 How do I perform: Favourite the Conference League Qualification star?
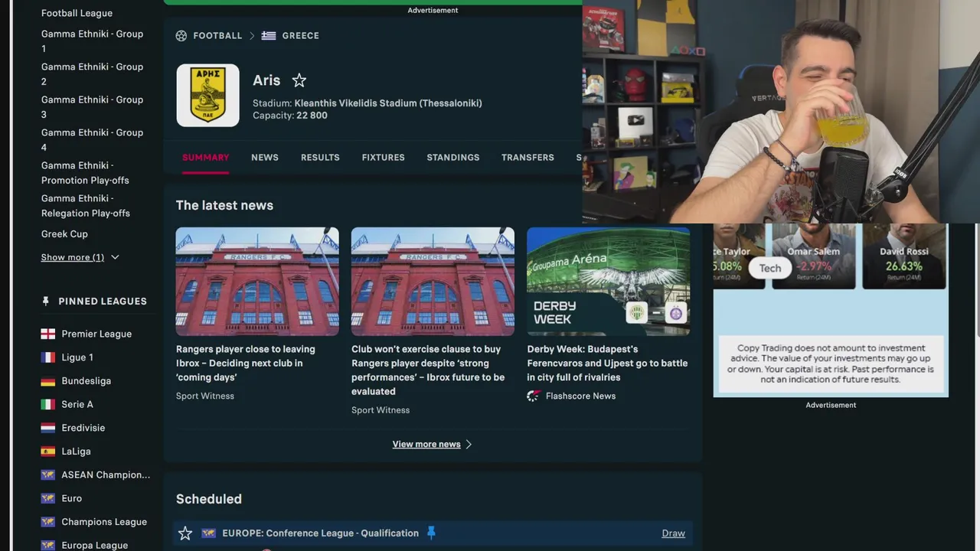(185, 533)
